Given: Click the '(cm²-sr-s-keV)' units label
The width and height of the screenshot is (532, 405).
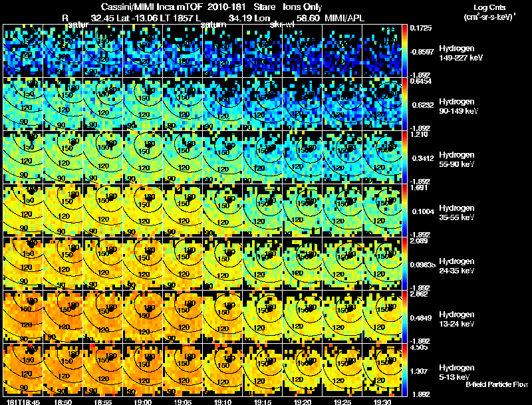Looking at the screenshot, I should [x=489, y=17].
